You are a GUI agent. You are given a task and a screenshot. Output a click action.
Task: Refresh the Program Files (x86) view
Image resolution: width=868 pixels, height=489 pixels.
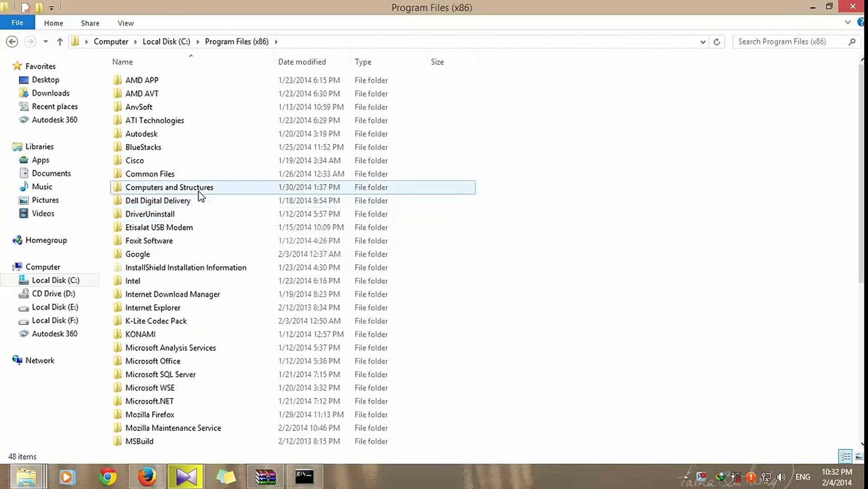[716, 42]
